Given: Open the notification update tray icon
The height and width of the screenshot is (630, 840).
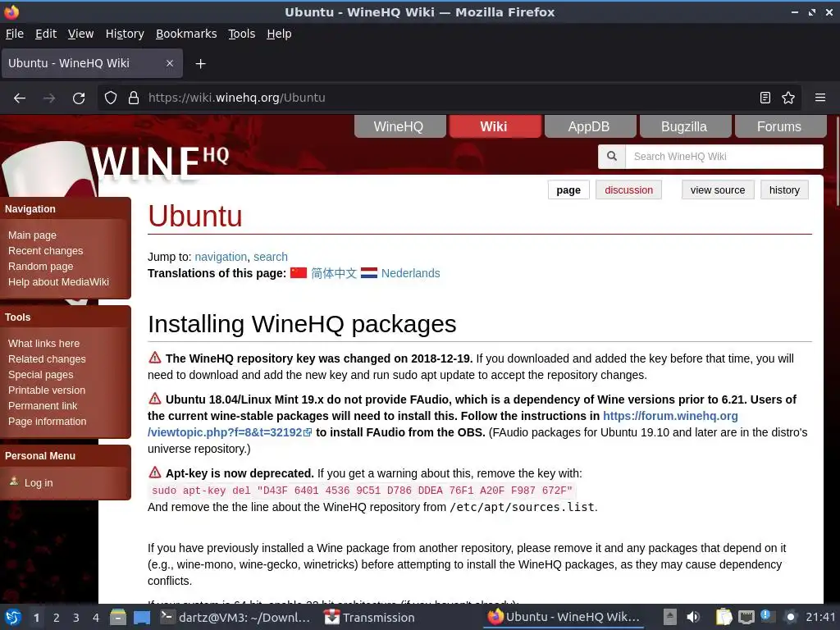Looking at the screenshot, I should pyautogui.click(x=766, y=616).
